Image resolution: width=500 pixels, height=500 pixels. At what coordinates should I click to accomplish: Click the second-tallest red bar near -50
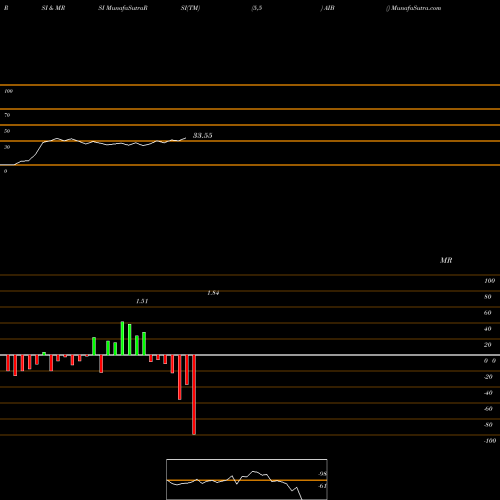coord(180,377)
